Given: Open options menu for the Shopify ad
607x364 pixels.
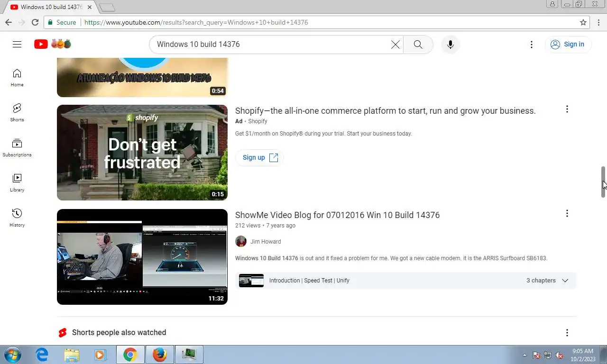Looking at the screenshot, I should point(567,109).
